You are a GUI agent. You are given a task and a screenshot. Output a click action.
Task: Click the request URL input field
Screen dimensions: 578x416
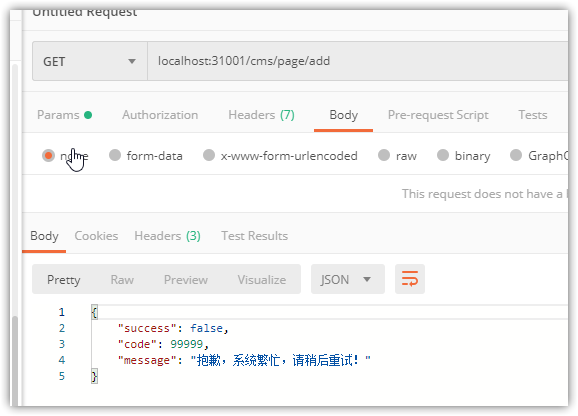click(x=358, y=61)
